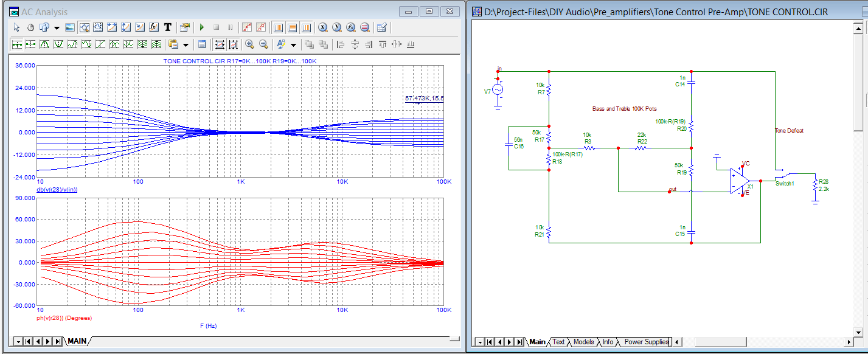Click the text label A formatting icon
The height and width of the screenshot is (354, 868).
click(281, 44)
